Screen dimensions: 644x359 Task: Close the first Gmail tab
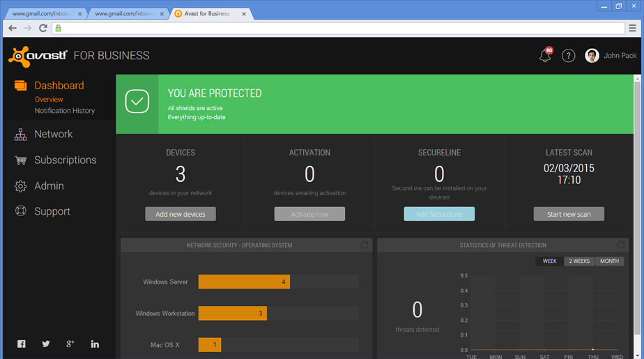tap(79, 14)
